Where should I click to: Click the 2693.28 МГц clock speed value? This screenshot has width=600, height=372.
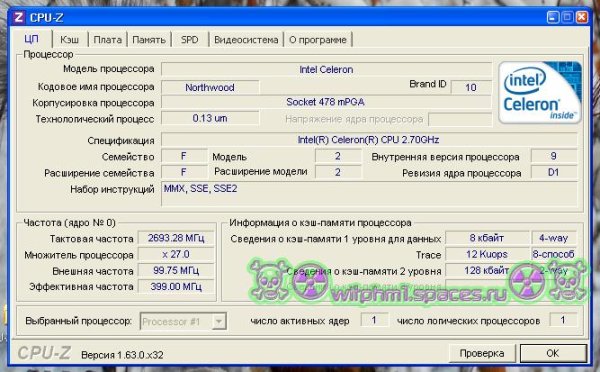176,238
